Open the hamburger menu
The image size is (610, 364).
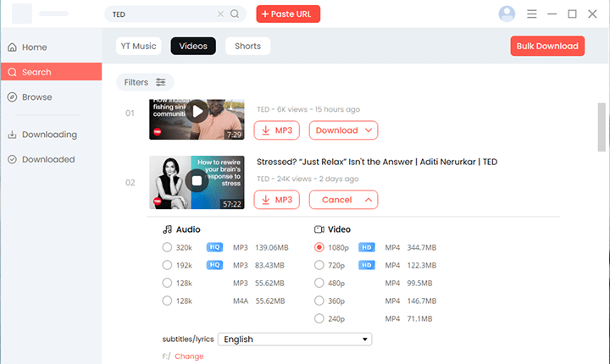point(532,14)
